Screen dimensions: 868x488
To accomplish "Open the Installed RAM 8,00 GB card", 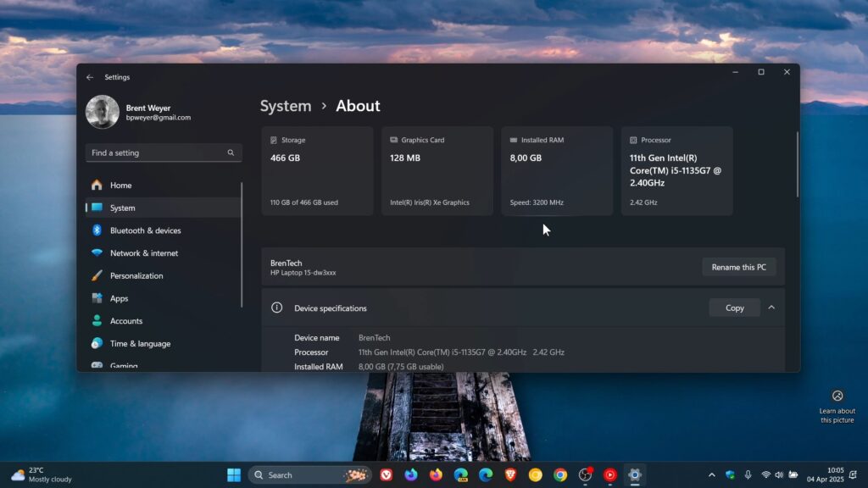I will click(x=557, y=171).
